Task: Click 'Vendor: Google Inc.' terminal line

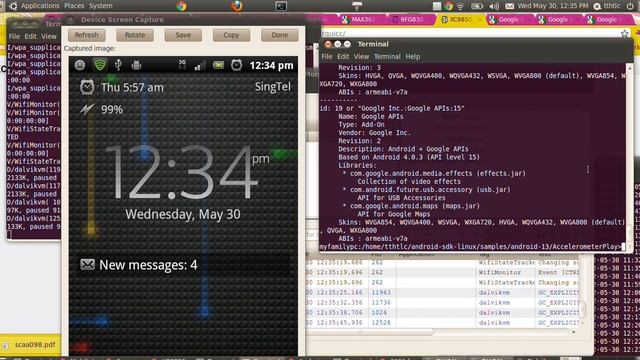Action: (374, 133)
